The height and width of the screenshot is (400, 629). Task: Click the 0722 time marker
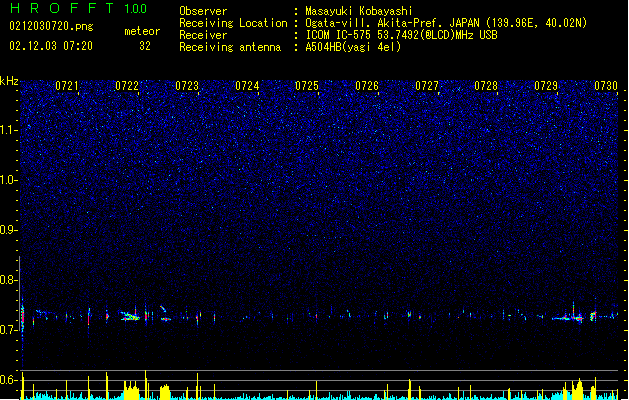point(127,86)
